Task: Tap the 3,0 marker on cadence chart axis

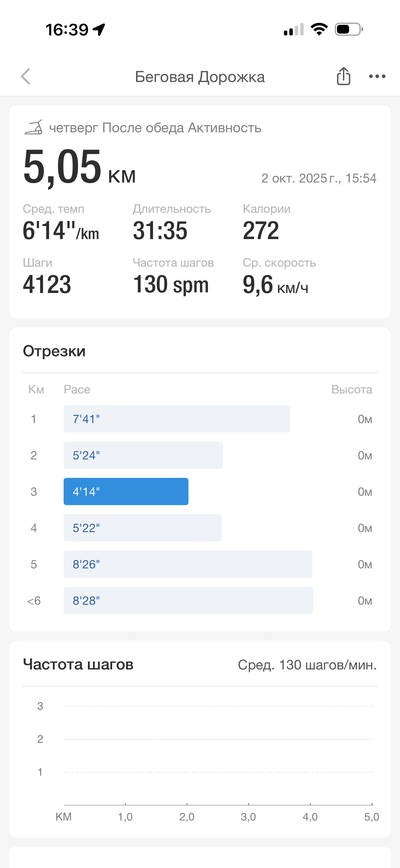Action: coord(248,817)
